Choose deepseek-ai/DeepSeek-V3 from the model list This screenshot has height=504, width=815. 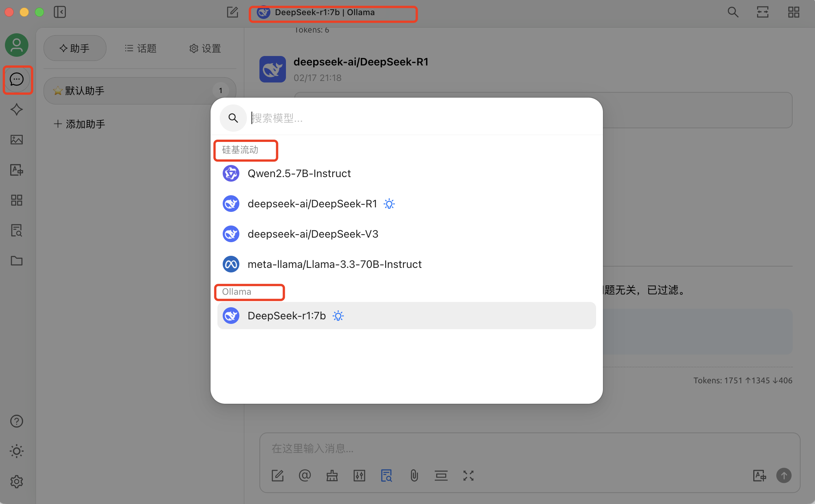[x=313, y=234]
